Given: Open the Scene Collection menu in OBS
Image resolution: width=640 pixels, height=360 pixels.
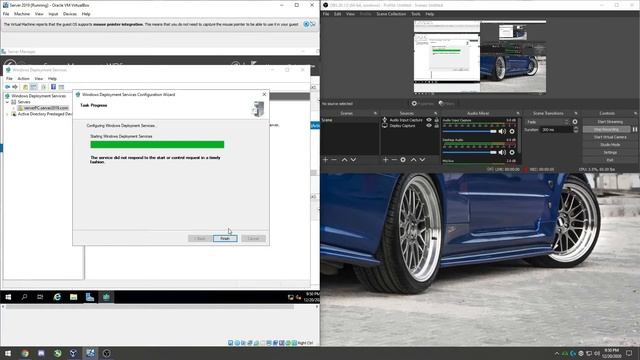Looking at the screenshot, I should click(x=391, y=14).
